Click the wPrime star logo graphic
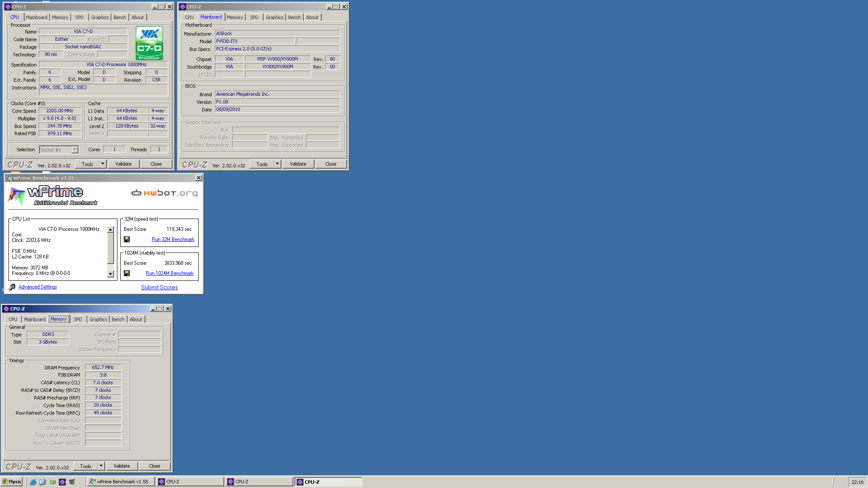Image resolution: width=868 pixels, height=488 pixels. tap(17, 196)
